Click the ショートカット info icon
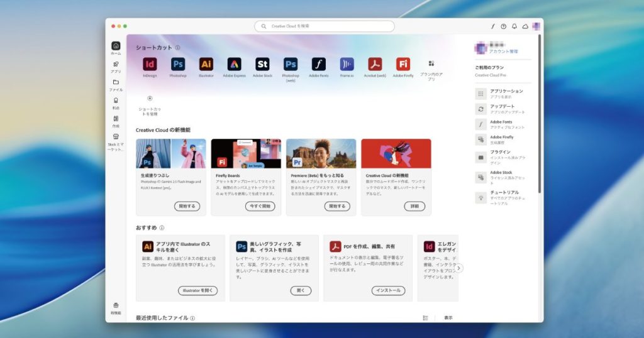The height and width of the screenshot is (338, 644). pyautogui.click(x=178, y=48)
